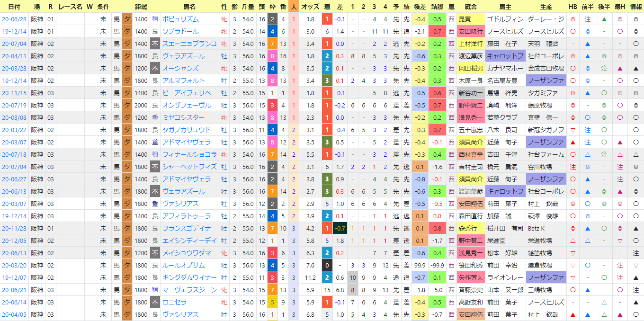Image resolution: width=644 pixels, height=321 pixels.
Task: Select breeder cell 金成吉田牧場
Action: 546,68
